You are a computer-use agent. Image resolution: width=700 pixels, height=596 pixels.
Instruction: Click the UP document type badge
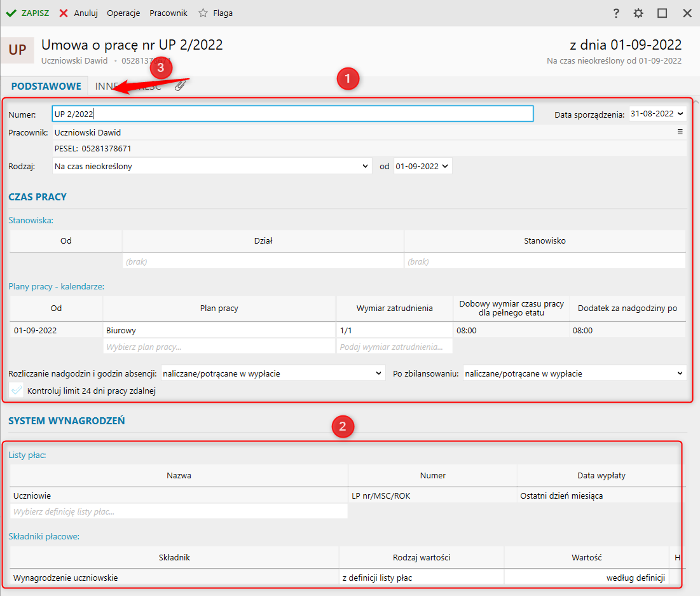click(x=17, y=50)
